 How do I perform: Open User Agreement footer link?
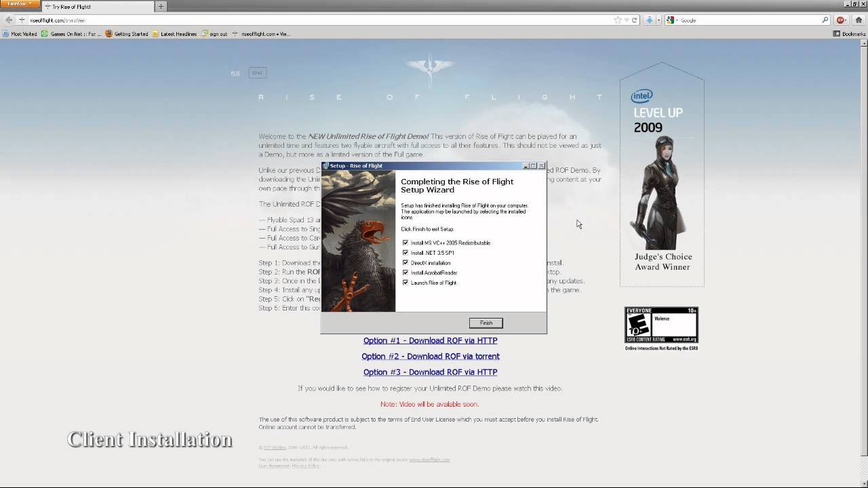point(273,466)
